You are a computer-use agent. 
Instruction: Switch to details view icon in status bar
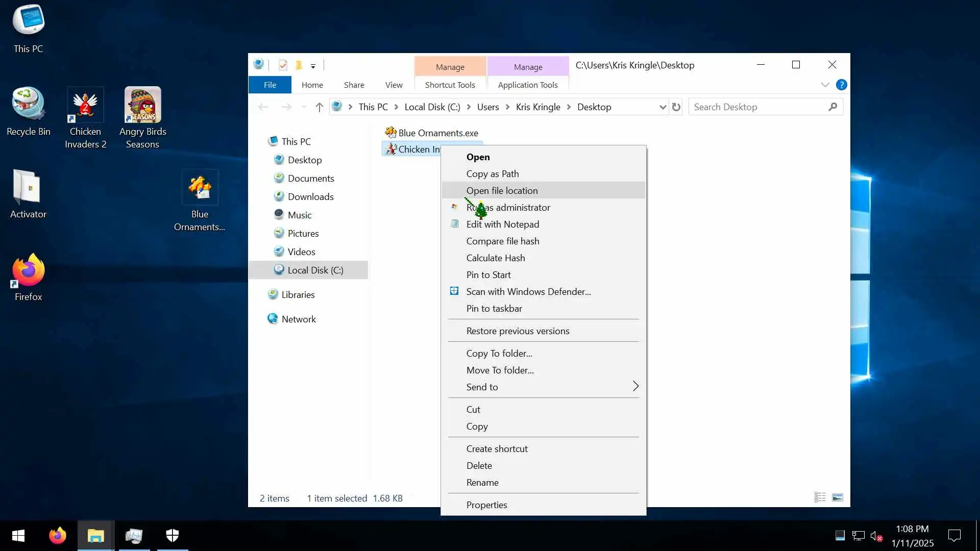pos(820,497)
